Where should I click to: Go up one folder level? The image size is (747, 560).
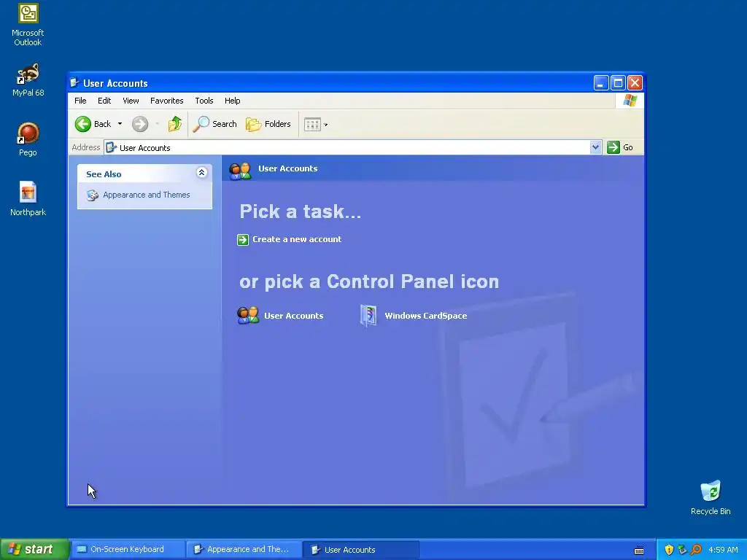[175, 124]
